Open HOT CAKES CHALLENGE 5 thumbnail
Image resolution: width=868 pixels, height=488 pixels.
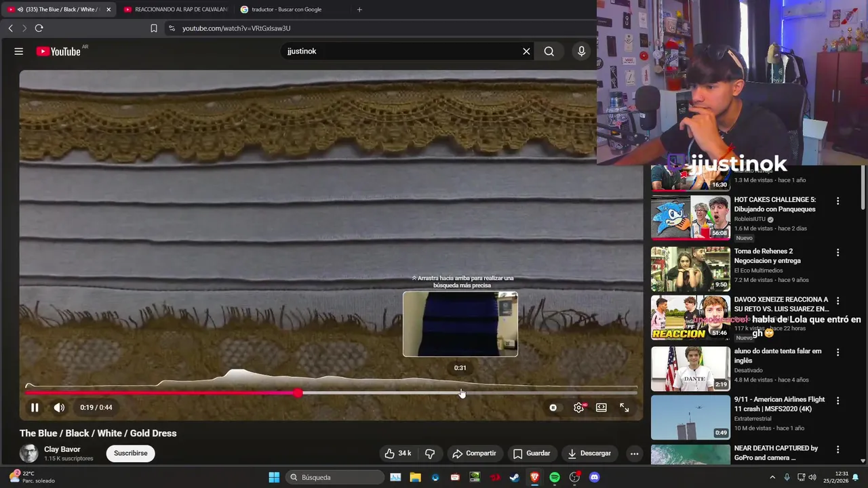[x=690, y=218]
